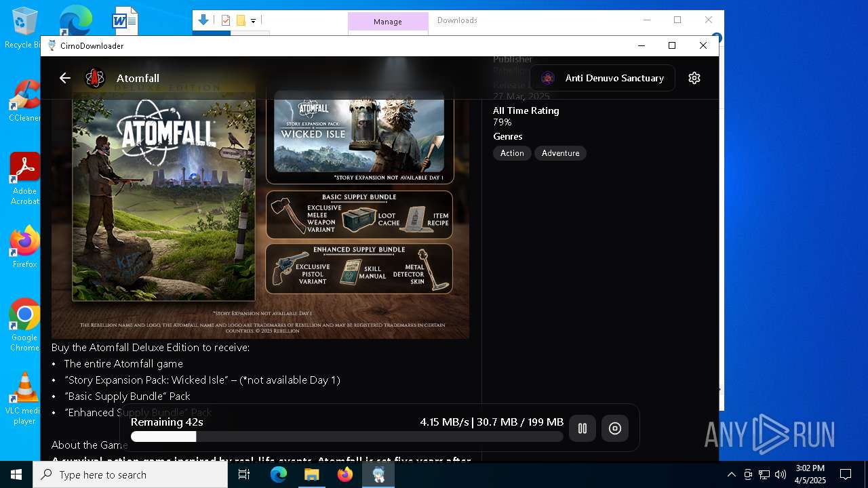The image size is (868, 488).
Task: Click the Wicked Isle expansion banner
Action: coord(359,136)
